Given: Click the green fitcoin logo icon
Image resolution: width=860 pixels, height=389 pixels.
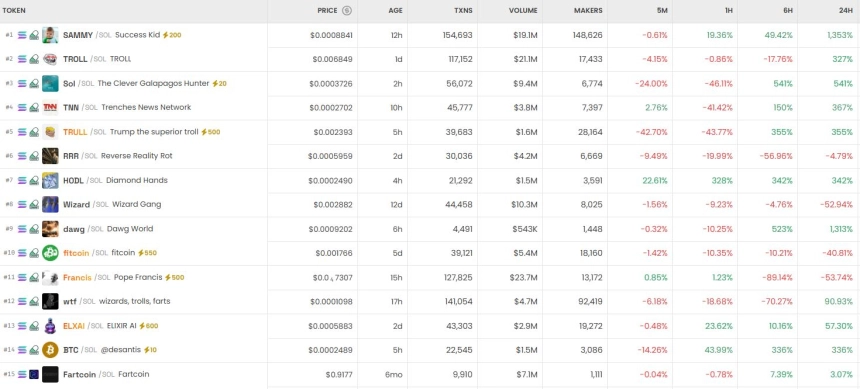Looking at the screenshot, I should point(50,253).
